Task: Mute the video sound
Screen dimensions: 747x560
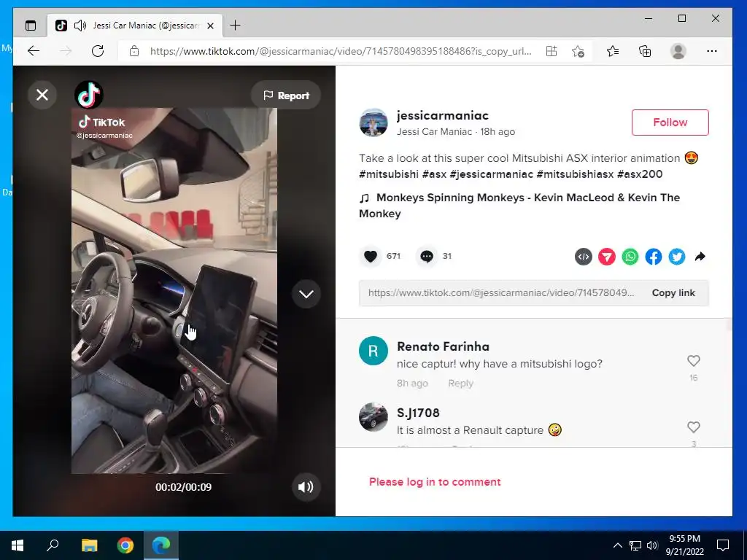Action: [306, 486]
